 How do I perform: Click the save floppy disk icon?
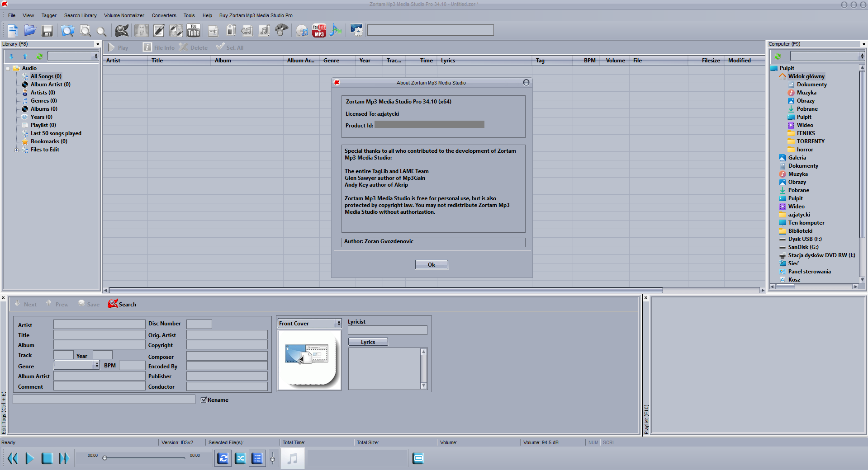coord(47,30)
